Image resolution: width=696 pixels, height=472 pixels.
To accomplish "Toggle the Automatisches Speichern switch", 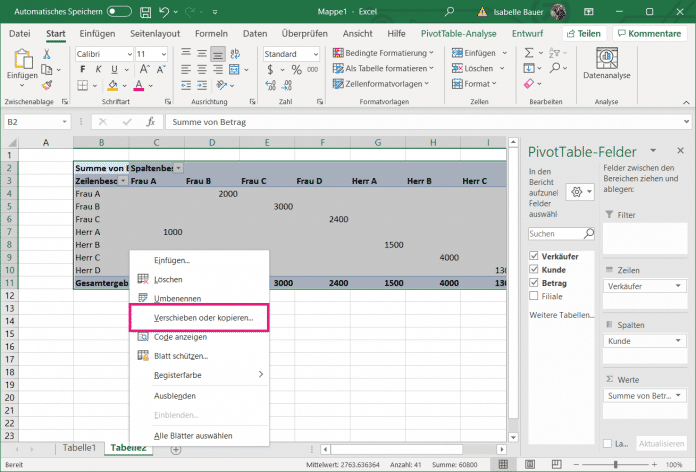I will tap(119, 11).
